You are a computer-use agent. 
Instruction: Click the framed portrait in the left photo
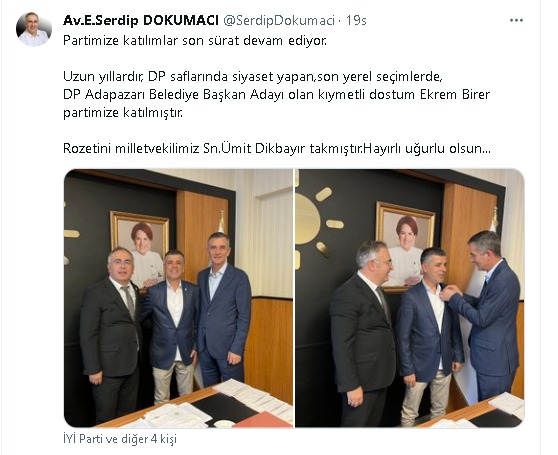coord(140,249)
